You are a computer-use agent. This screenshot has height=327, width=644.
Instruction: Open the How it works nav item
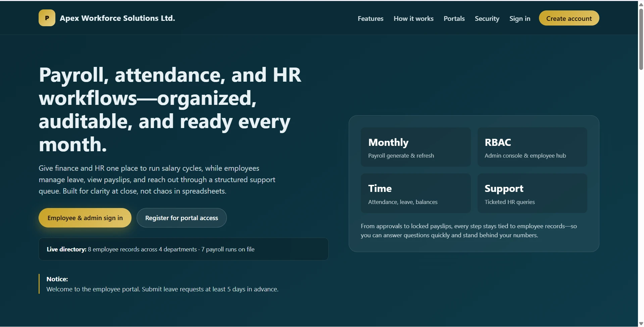point(413,18)
